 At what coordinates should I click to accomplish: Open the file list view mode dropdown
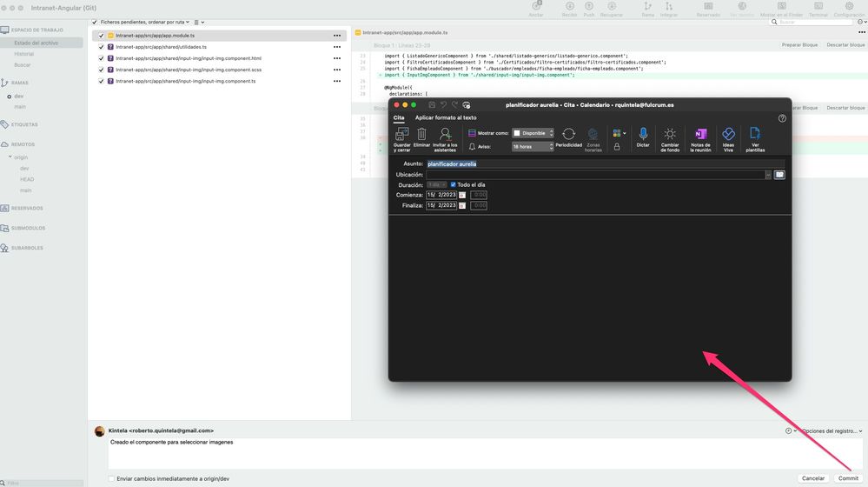click(x=199, y=22)
